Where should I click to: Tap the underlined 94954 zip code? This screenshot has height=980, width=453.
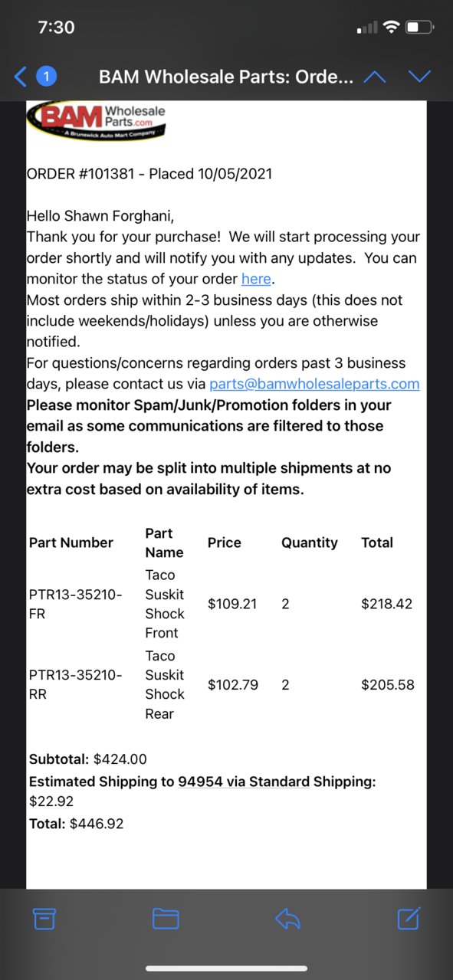pyautogui.click(x=198, y=782)
